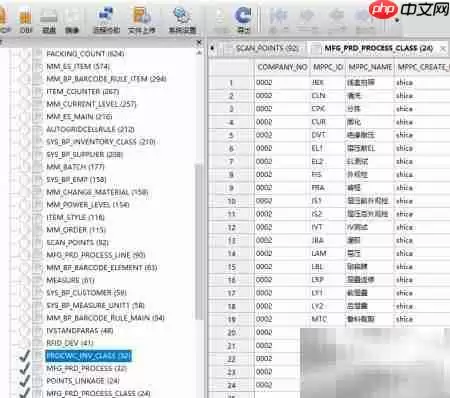Click the blue 导出 export icon
The height and width of the screenshot is (398, 450).
[x=243, y=20]
